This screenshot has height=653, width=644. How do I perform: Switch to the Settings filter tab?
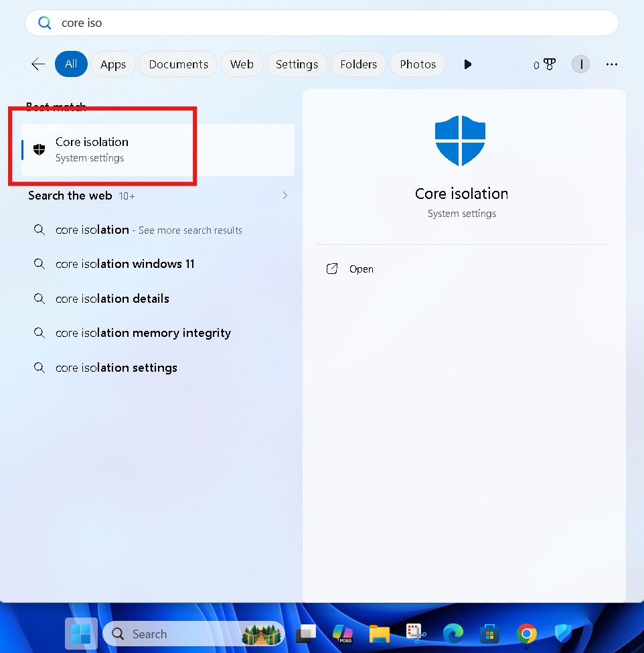pos(297,64)
